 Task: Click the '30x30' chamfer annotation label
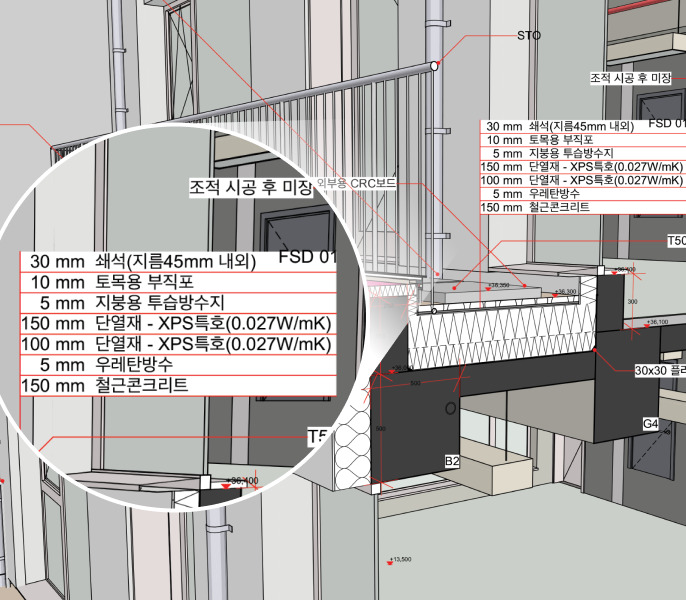pyautogui.click(x=660, y=371)
